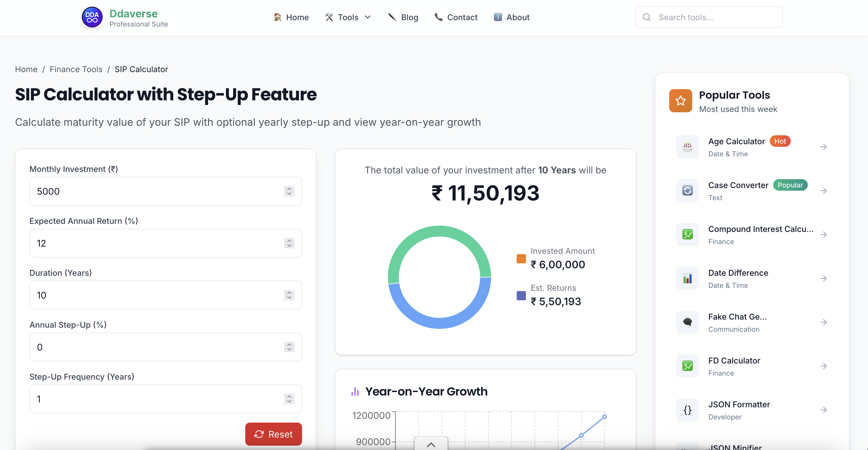
Task: Click the FD Calculator arrow link
Action: coord(824,366)
